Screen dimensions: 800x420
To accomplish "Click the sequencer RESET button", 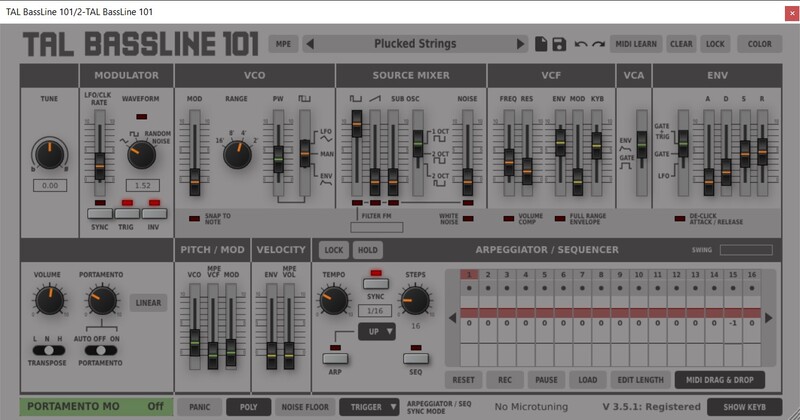I will [463, 380].
